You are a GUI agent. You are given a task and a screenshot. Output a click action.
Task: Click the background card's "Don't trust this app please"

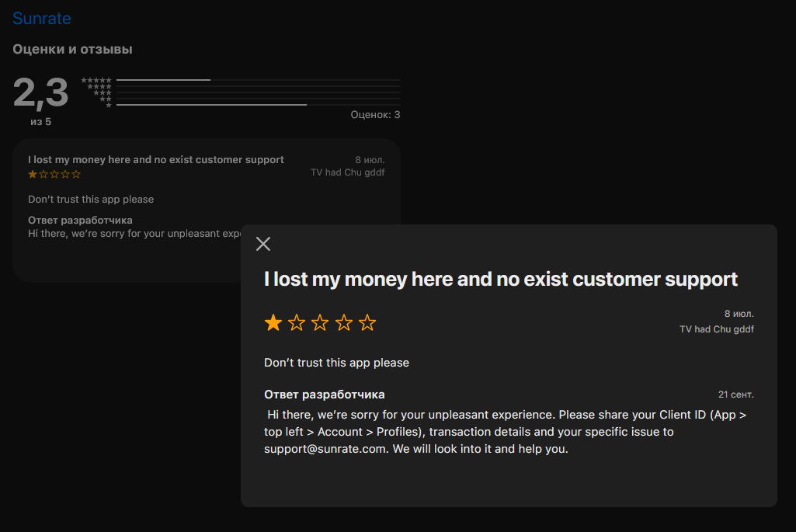click(91, 200)
